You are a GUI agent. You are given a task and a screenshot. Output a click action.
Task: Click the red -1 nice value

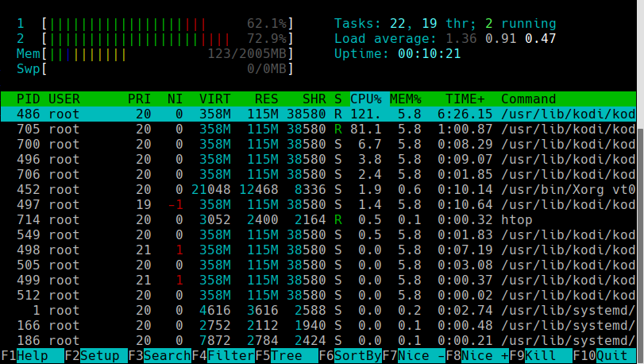pos(175,204)
